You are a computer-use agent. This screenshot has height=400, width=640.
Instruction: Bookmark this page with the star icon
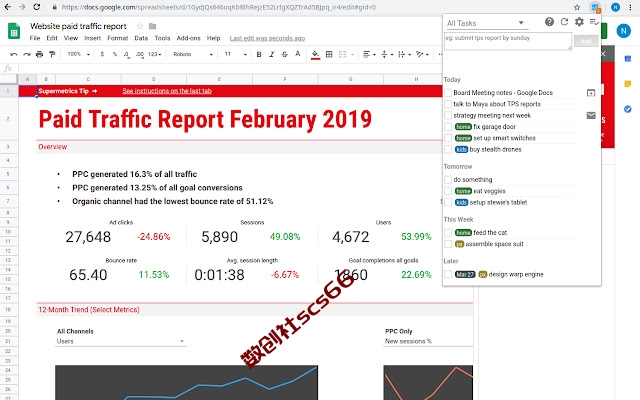point(577,7)
